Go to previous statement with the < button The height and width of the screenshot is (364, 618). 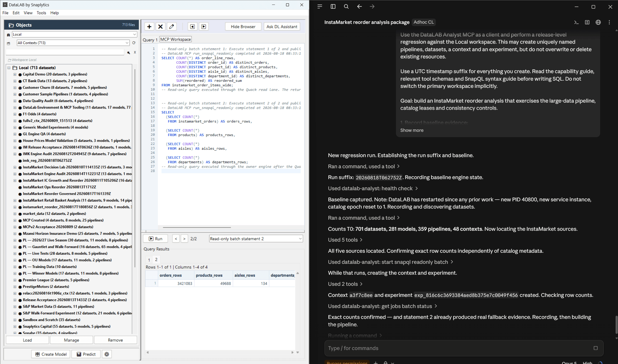click(176, 239)
